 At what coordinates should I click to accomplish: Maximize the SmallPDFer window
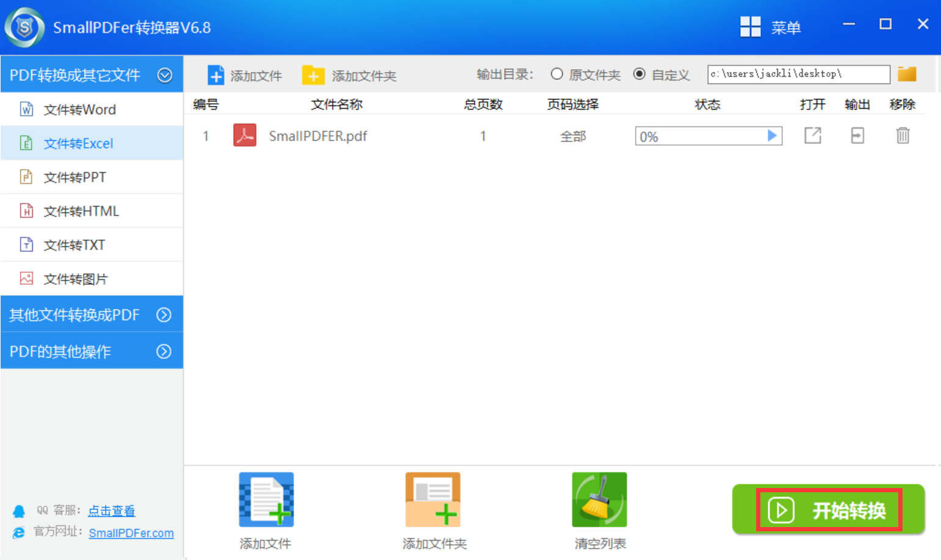tap(885, 24)
